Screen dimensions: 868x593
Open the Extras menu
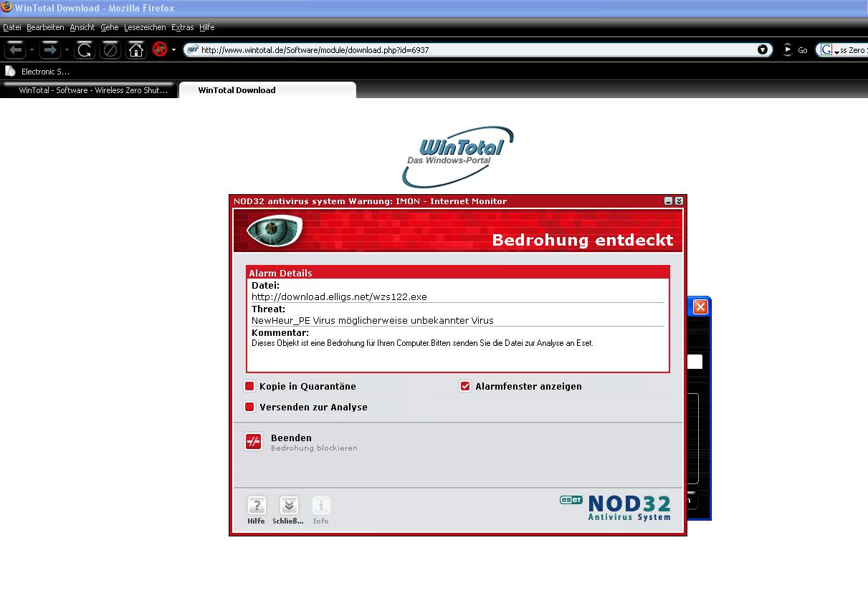pyautogui.click(x=183, y=27)
